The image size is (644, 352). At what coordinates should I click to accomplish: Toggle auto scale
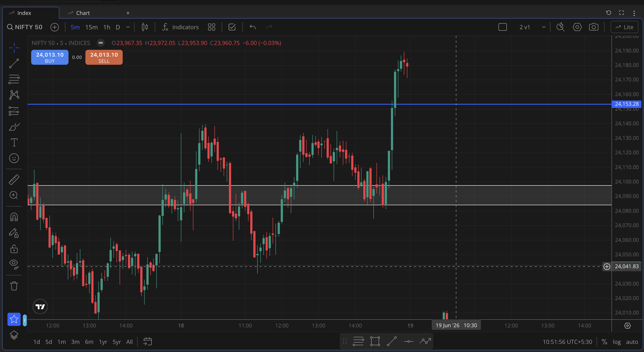(x=632, y=342)
